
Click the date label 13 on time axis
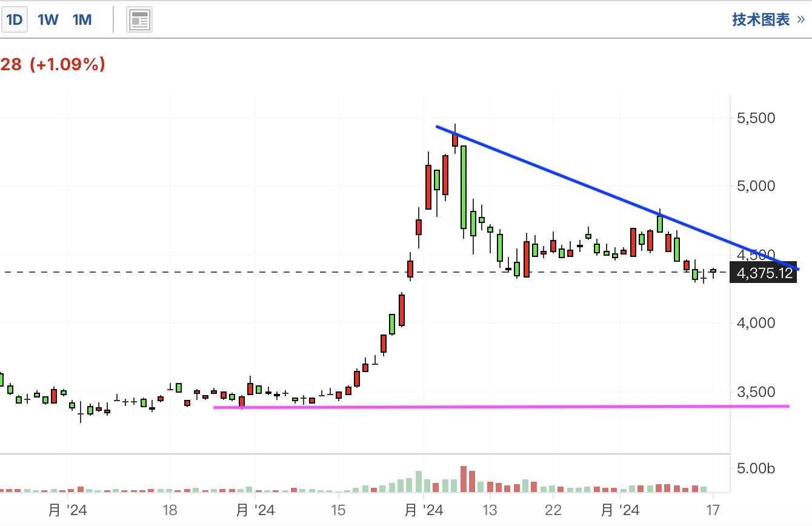pyautogui.click(x=490, y=510)
